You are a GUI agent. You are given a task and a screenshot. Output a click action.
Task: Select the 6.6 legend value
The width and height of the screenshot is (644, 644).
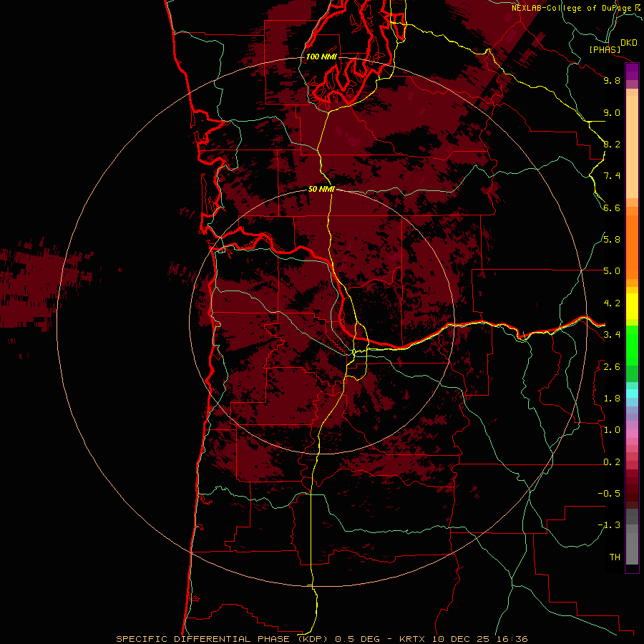click(612, 208)
